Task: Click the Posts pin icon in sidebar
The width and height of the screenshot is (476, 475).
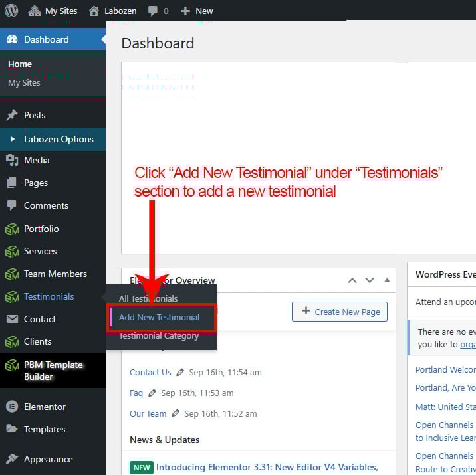Action: pos(12,115)
